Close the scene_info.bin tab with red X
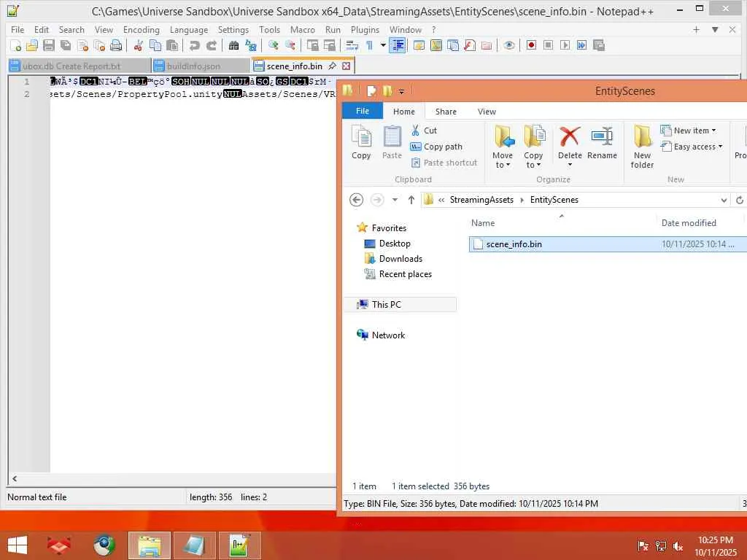The width and height of the screenshot is (747, 560). click(347, 66)
